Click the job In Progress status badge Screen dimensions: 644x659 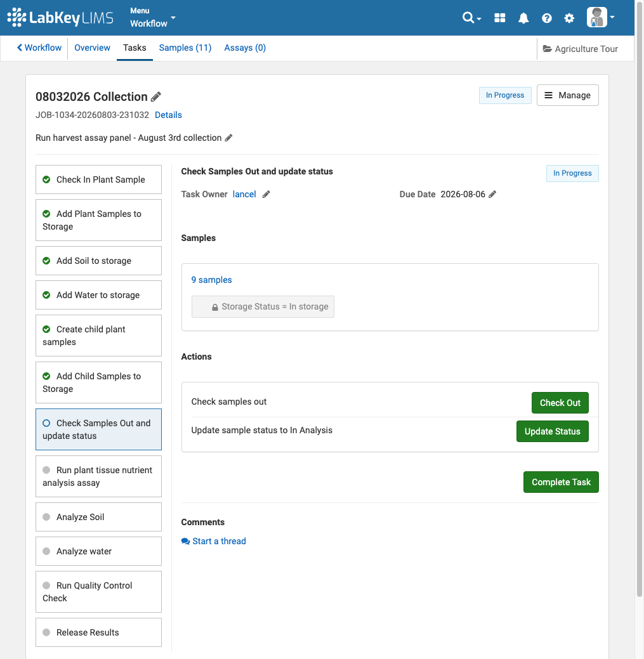(505, 95)
